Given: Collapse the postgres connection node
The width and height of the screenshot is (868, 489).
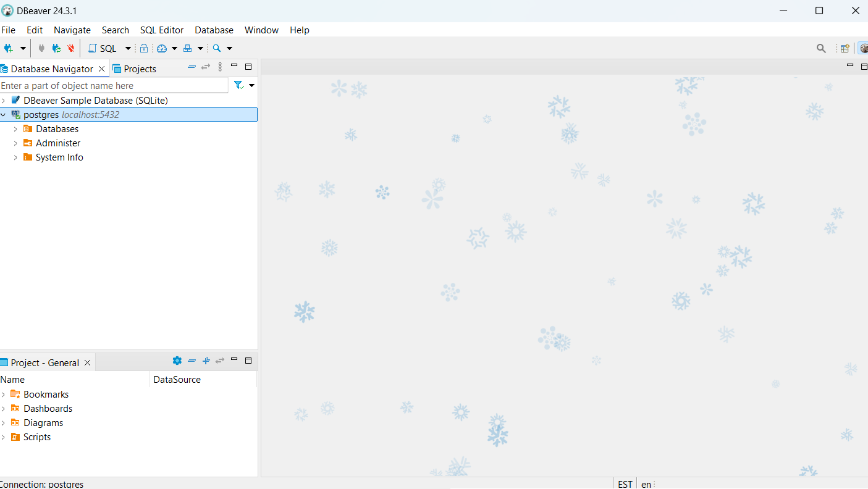Looking at the screenshot, I should (4, 114).
